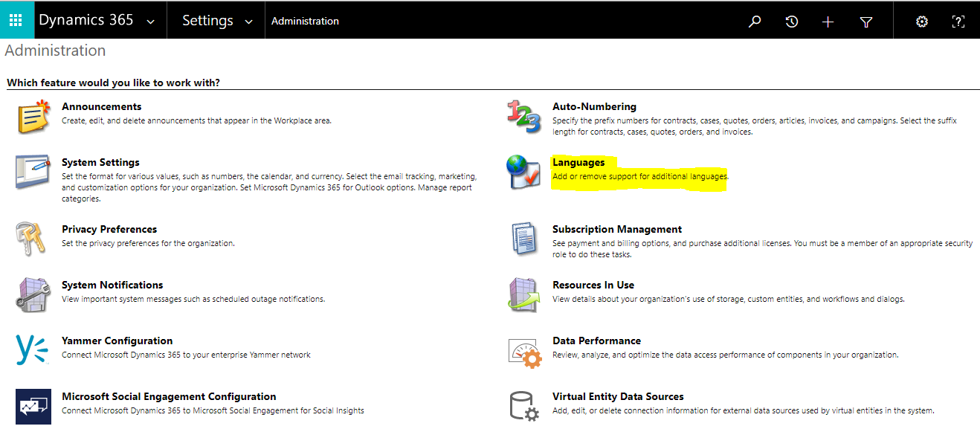980x429 pixels.
Task: Open the Subscription Management link
Action: tap(617, 229)
